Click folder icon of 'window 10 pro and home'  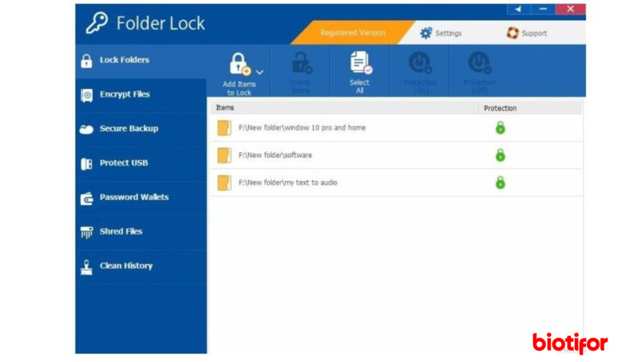[x=225, y=128]
